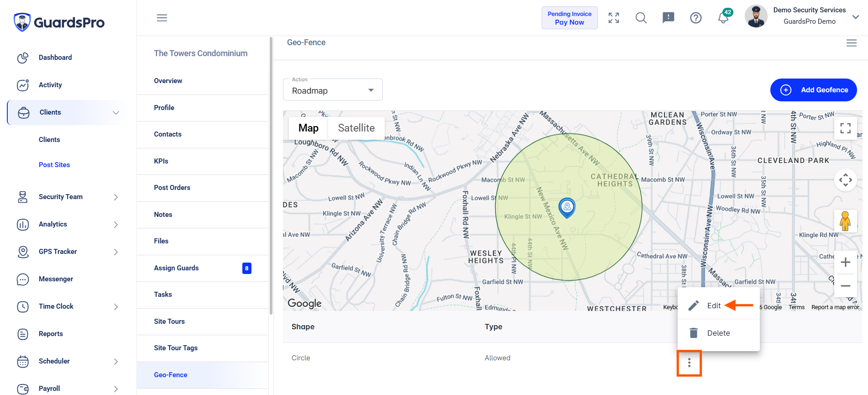Click the Security Team guard icon
The image size is (868, 395).
click(x=23, y=197)
